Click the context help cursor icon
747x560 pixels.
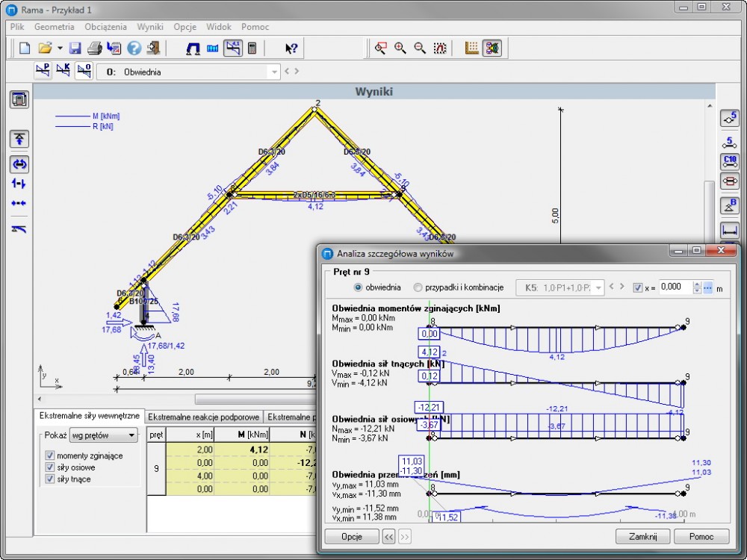pyautogui.click(x=291, y=49)
